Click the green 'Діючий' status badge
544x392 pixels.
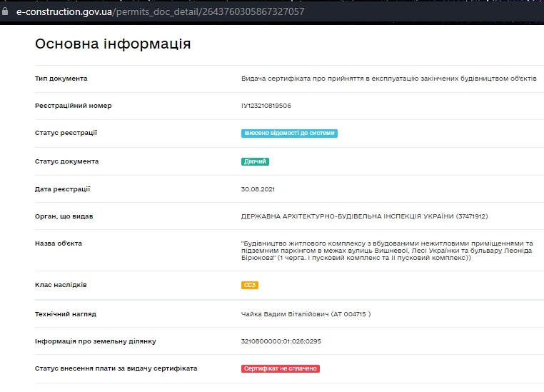pos(255,161)
